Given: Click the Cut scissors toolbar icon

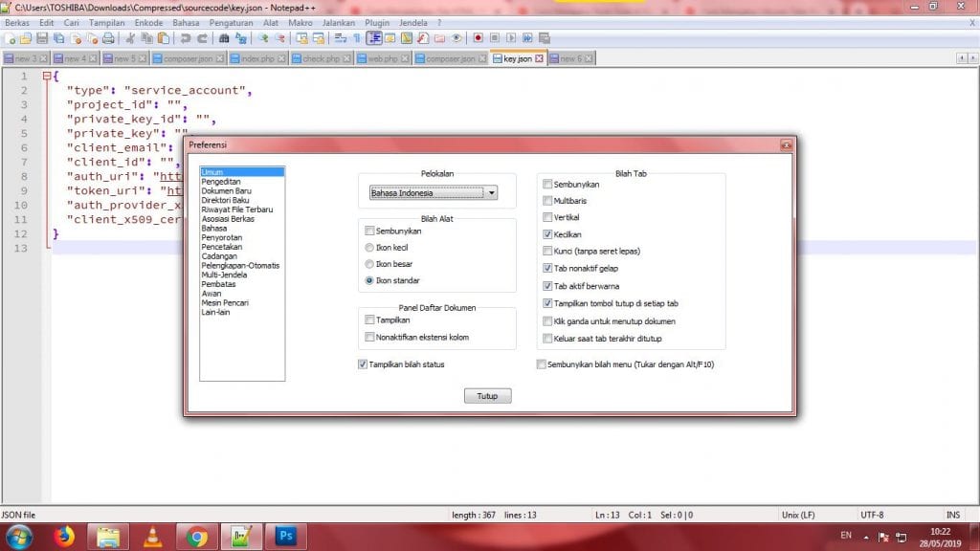Looking at the screenshot, I should [x=130, y=38].
